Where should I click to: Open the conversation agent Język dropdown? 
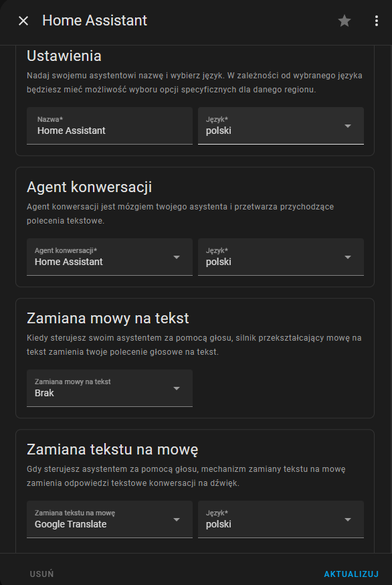coord(281,257)
